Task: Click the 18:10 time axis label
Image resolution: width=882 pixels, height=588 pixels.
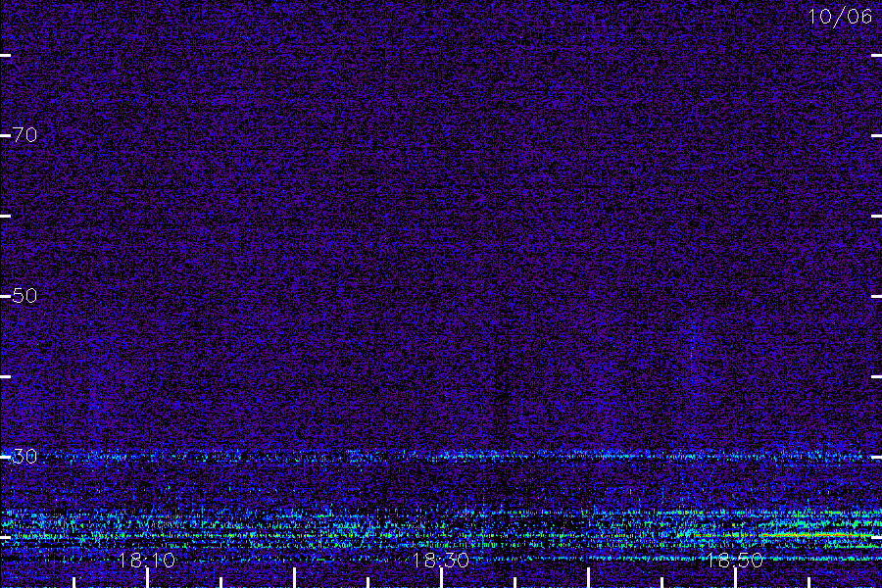Action: tap(146, 560)
